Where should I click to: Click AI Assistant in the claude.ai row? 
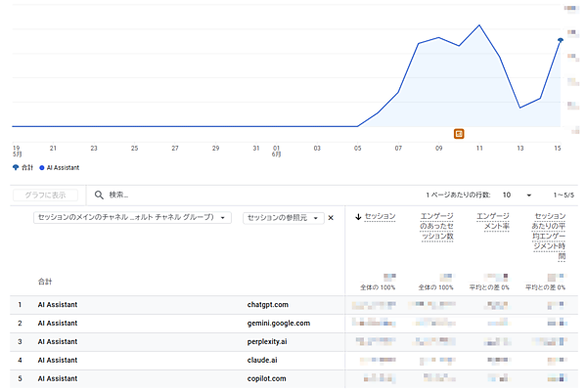pyautogui.click(x=58, y=360)
